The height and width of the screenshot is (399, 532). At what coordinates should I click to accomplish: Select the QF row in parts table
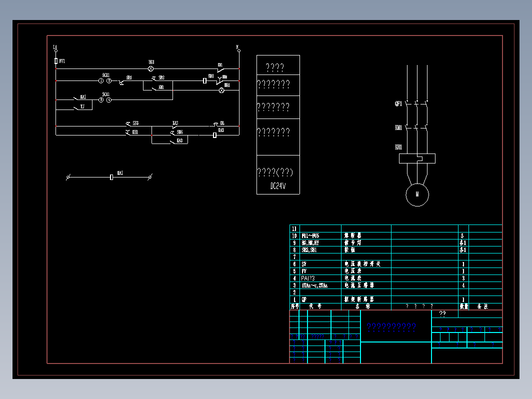click(396, 299)
